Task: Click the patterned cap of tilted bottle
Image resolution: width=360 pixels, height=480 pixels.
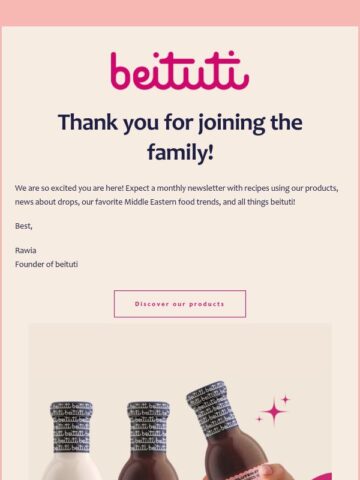Action: 211,408
